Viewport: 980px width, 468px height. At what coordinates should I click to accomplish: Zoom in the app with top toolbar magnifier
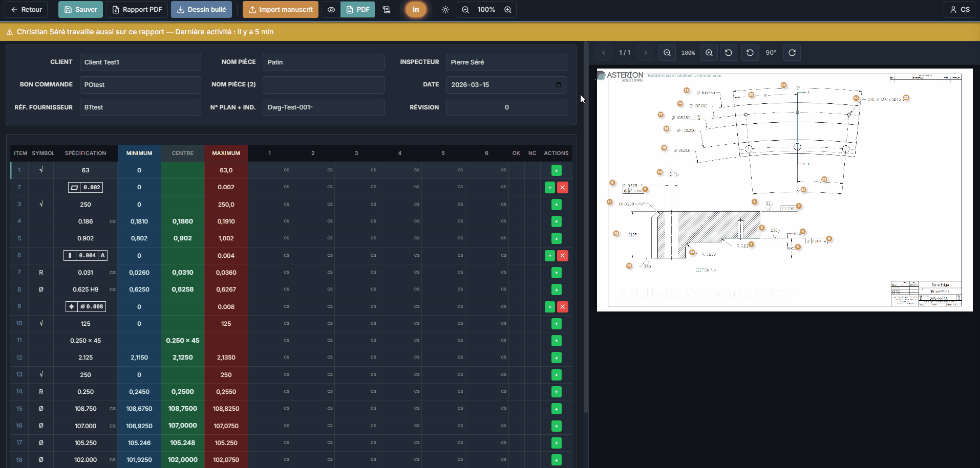pos(508,10)
